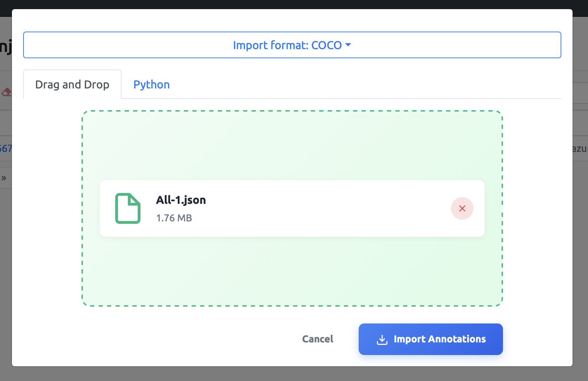
Task: Click the partially hidden 'azu' text at right
Action: click(580, 148)
